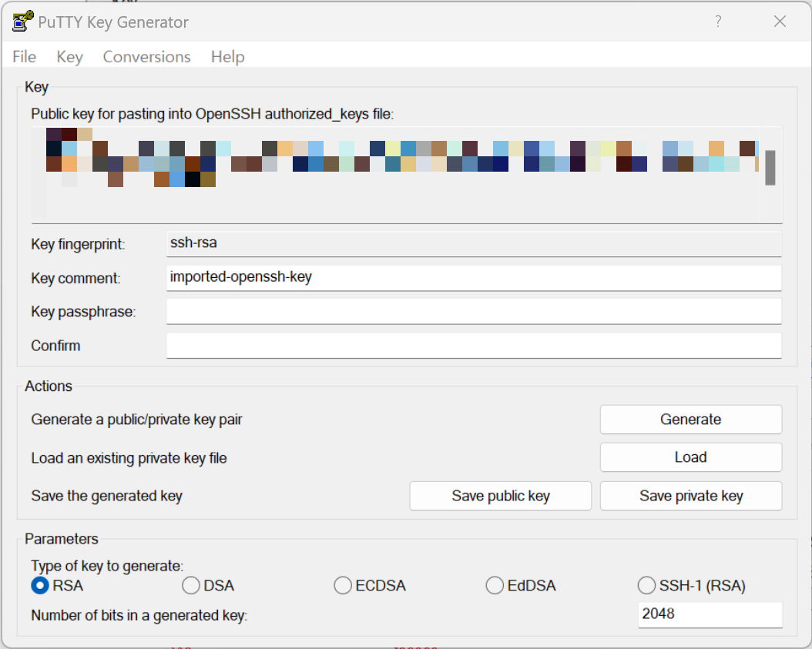This screenshot has height=649, width=812.
Task: Click the 'Load an existing private key file' text
Action: tap(129, 458)
